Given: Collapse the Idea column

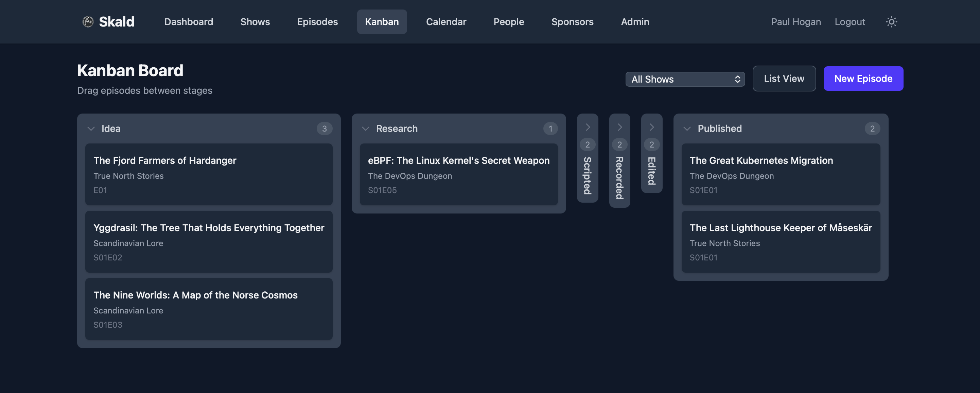Looking at the screenshot, I should tap(91, 129).
